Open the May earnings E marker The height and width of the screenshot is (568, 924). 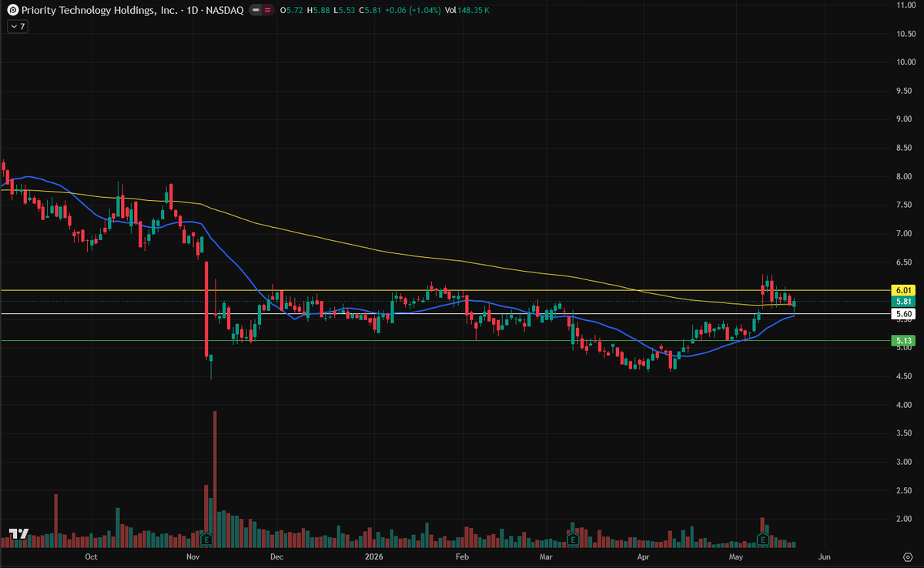tap(764, 539)
